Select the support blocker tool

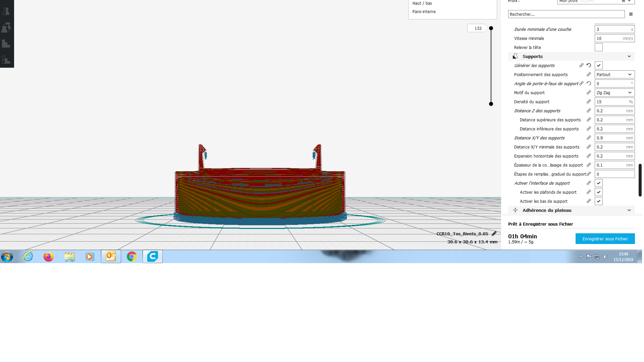click(6, 60)
